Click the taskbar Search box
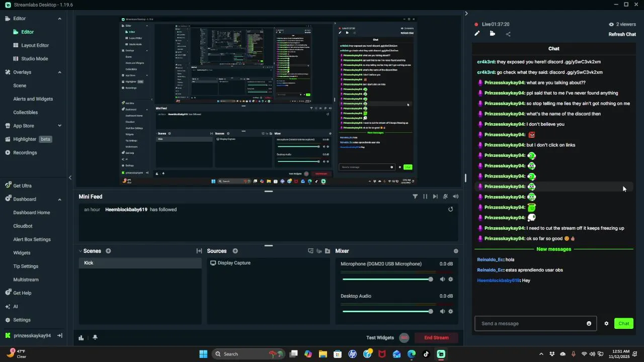Screen dimensions: 644x362 tap(248, 354)
